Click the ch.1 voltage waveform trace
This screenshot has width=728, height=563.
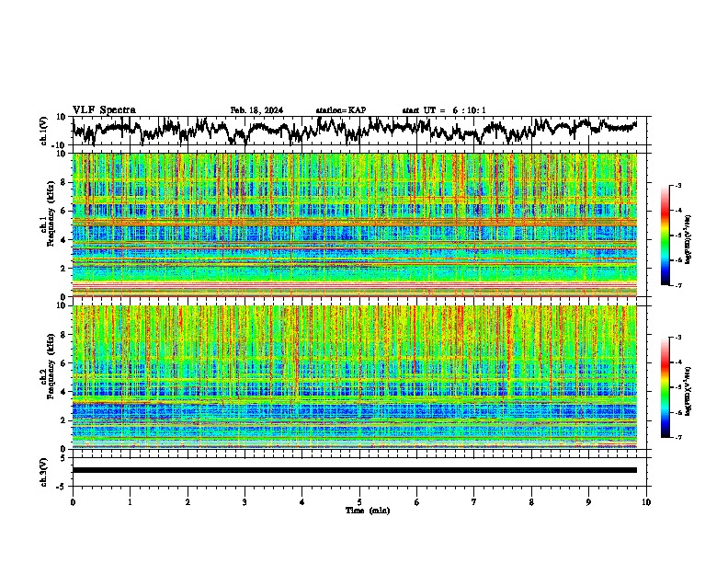[x=355, y=130]
